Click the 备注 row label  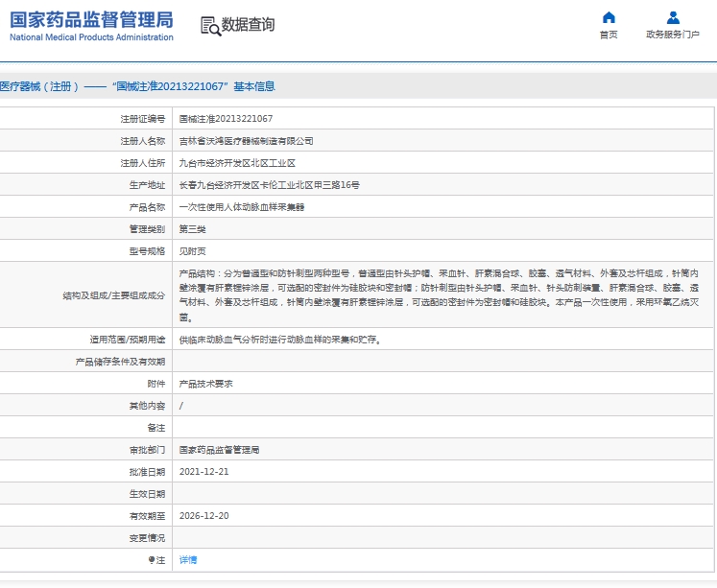click(156, 428)
